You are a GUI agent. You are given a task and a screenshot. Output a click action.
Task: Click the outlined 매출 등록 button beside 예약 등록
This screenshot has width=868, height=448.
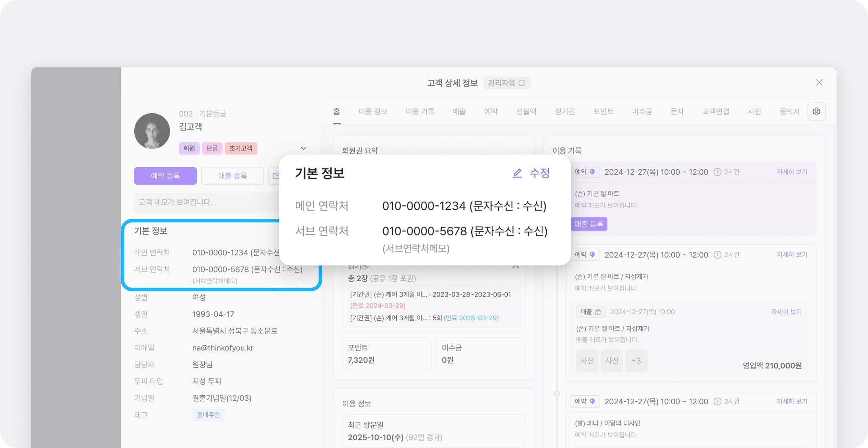point(232,176)
